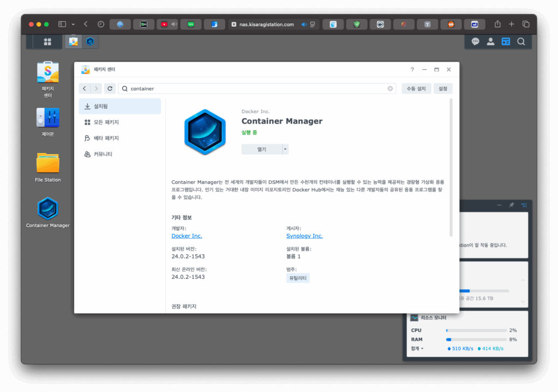Open the widget panel settings icon
Image resolution: width=558 pixels, height=392 pixels.
[524, 205]
